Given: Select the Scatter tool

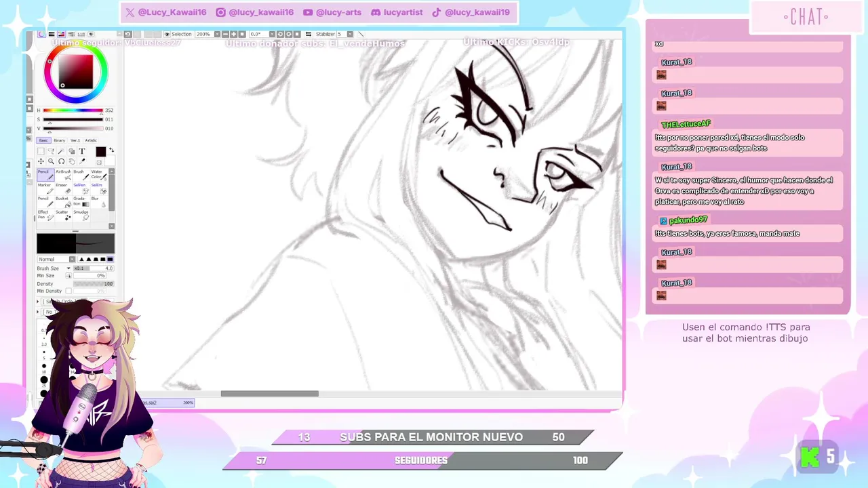Looking at the screenshot, I should [x=63, y=216].
